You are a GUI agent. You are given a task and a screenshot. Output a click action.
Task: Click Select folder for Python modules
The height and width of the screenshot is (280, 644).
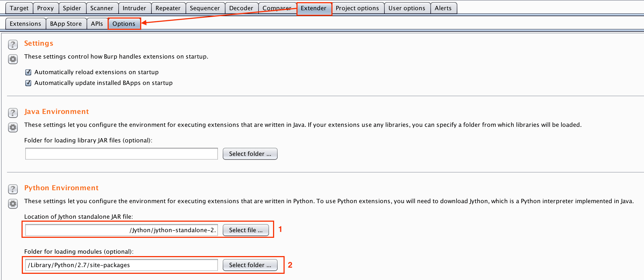click(250, 265)
